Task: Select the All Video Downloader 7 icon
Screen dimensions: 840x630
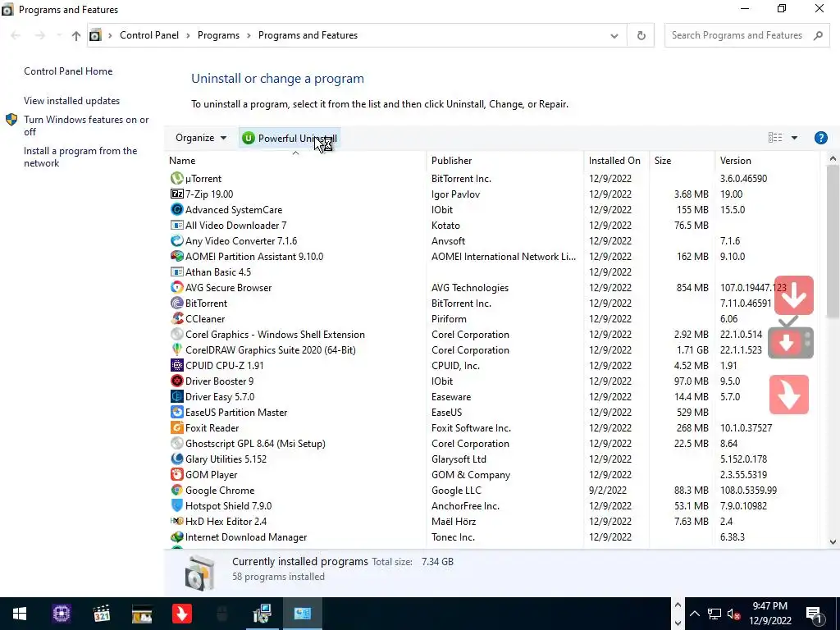Action: (x=177, y=225)
